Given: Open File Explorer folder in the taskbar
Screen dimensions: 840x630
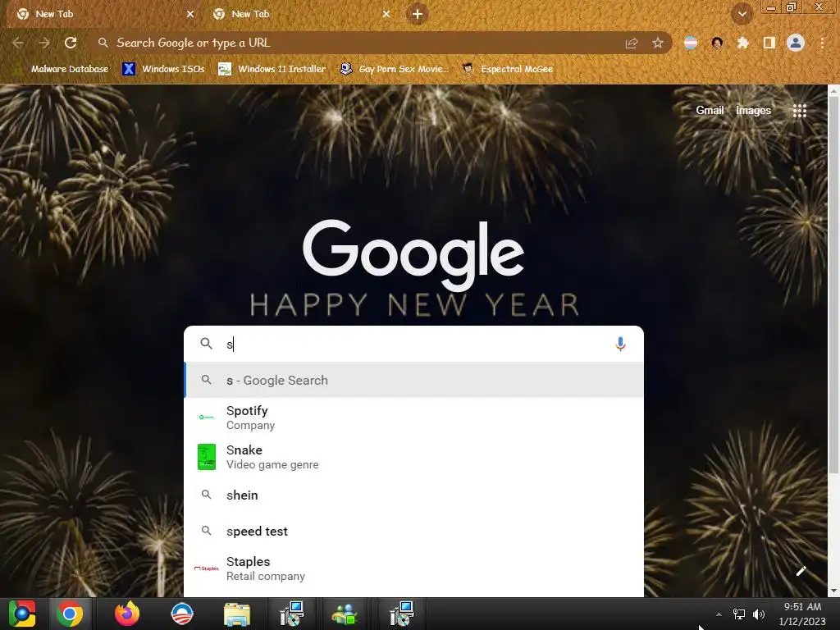Looking at the screenshot, I should (x=237, y=614).
